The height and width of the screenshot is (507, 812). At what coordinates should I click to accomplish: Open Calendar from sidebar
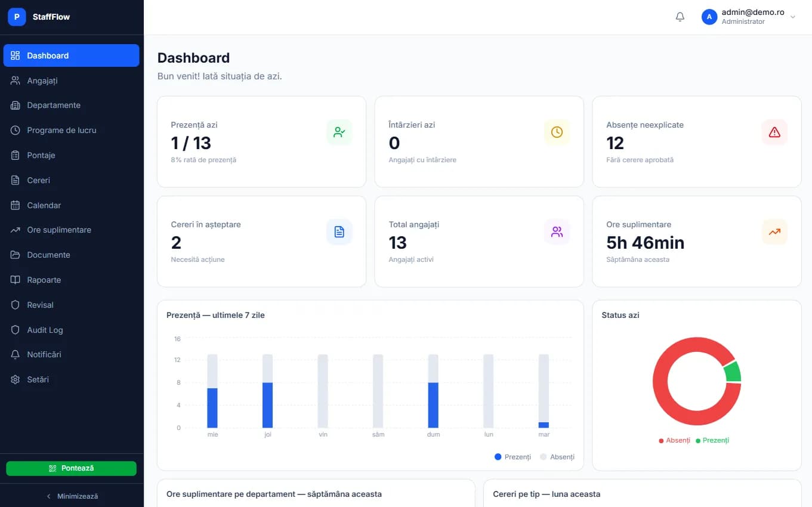(72, 205)
